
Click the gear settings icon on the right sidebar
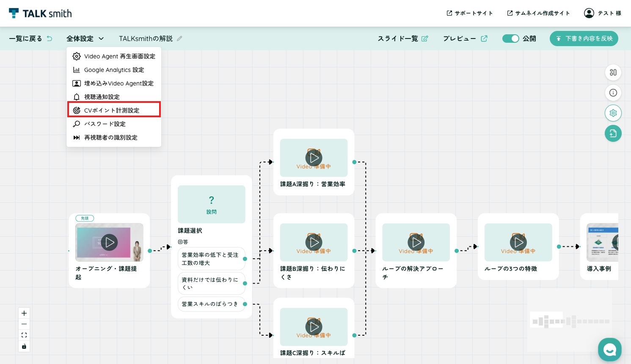pyautogui.click(x=613, y=113)
